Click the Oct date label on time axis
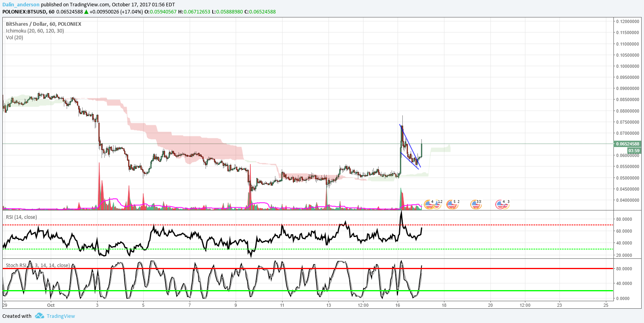644x323 pixels. tap(51, 305)
